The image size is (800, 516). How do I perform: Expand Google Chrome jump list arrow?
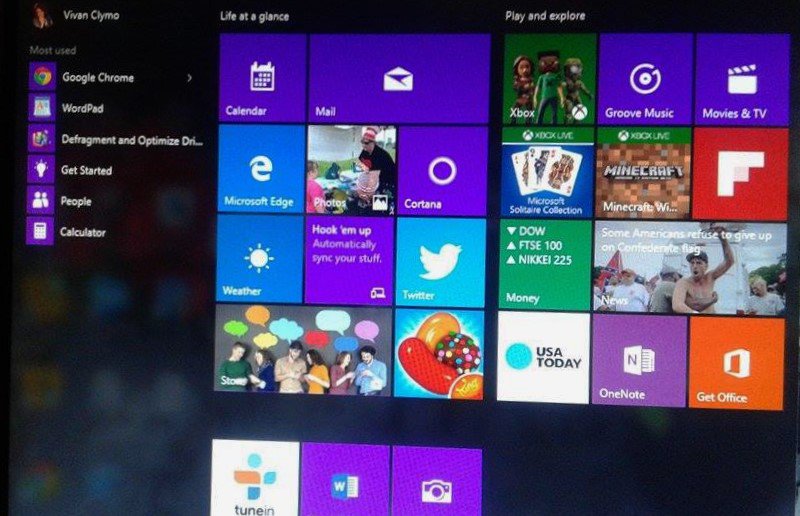[x=189, y=78]
